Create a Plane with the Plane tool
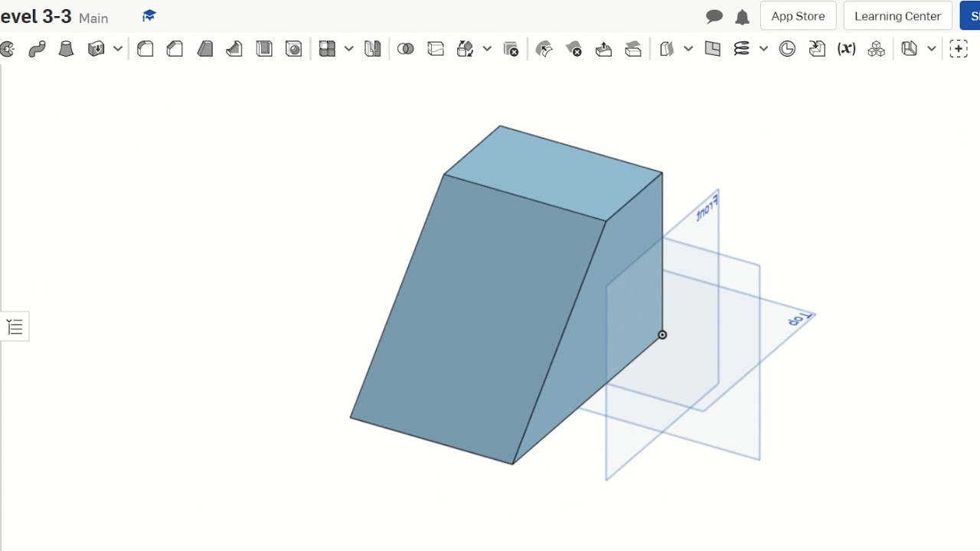Screen dimensions: 980x551 click(x=713, y=49)
